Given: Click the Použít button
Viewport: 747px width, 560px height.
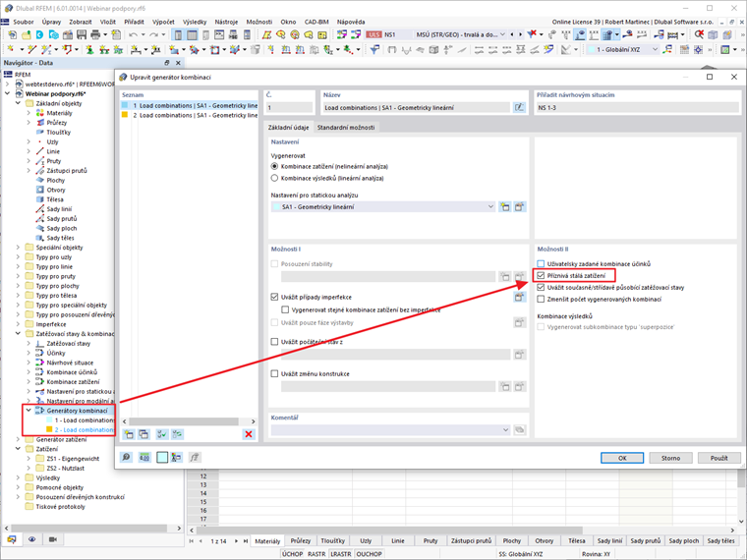Looking at the screenshot, I should (x=719, y=458).
